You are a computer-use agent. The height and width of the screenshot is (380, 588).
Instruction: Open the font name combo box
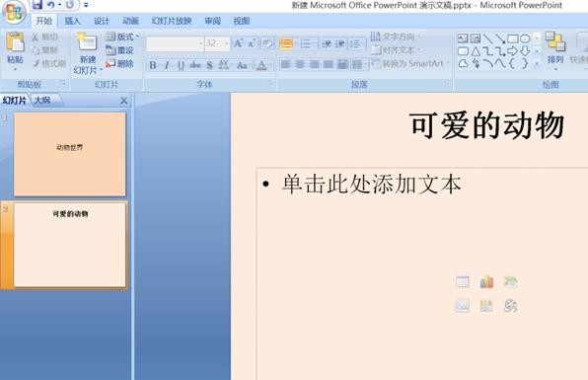coord(175,43)
